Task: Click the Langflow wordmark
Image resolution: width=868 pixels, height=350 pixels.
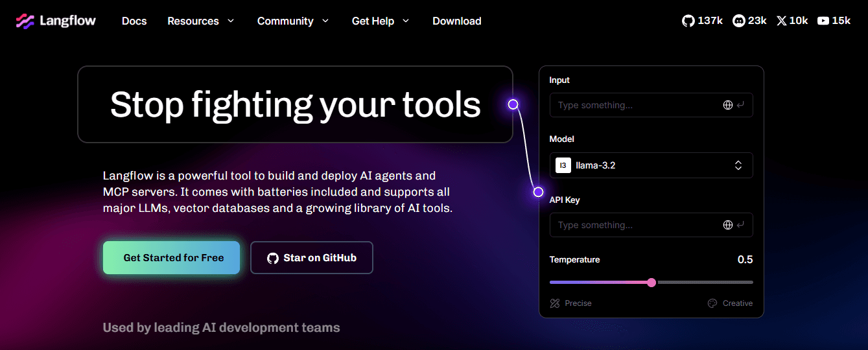Action: (67, 21)
